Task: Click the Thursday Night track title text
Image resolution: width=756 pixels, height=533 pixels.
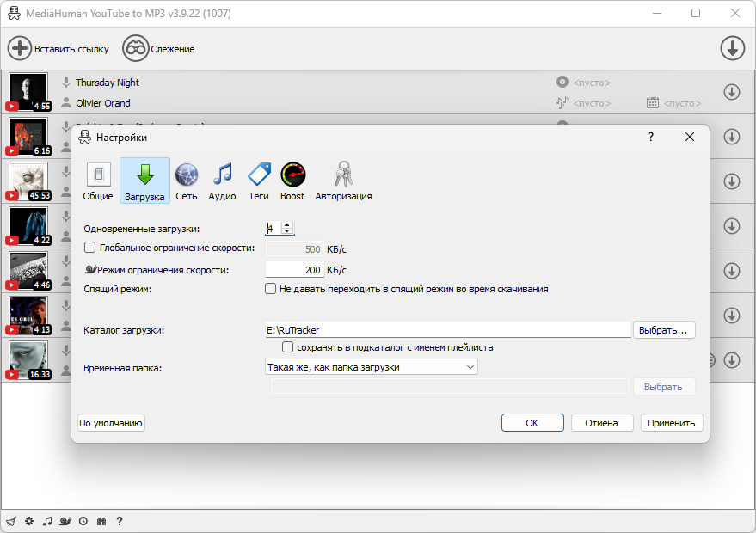Action: pos(107,83)
